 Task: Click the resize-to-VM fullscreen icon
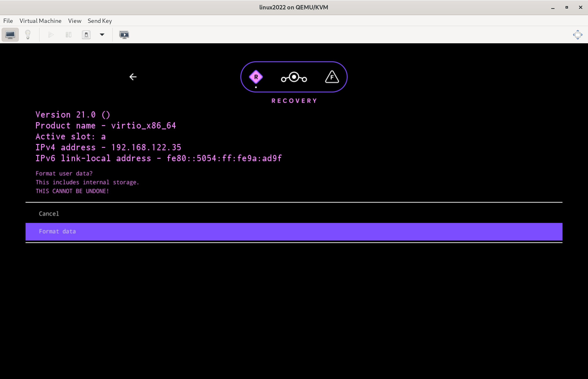pos(578,35)
